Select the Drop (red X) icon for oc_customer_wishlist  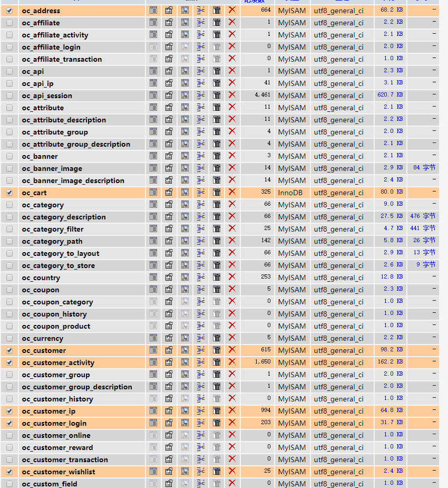click(x=232, y=472)
